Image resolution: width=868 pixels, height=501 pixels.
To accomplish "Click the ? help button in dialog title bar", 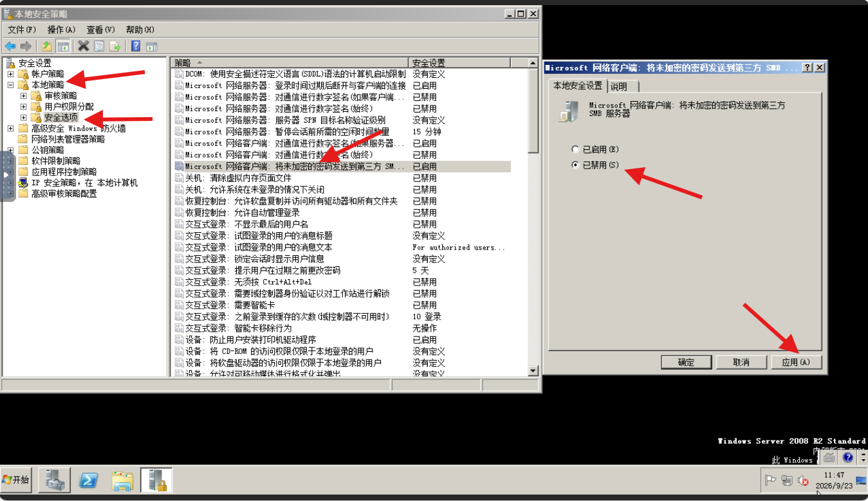I will coord(808,68).
